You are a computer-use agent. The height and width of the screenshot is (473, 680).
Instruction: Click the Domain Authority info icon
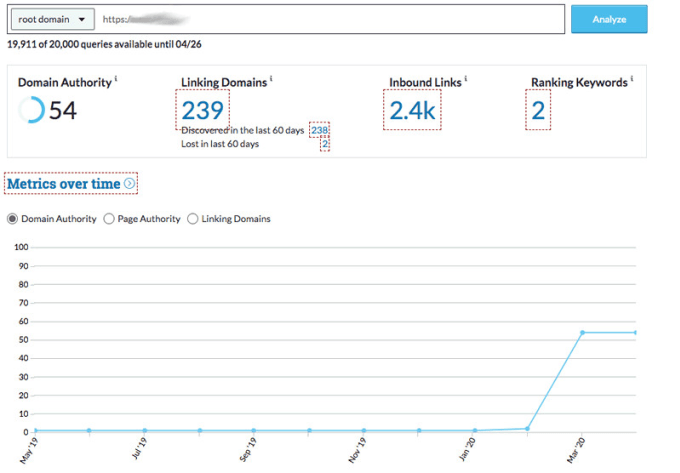tap(116, 78)
